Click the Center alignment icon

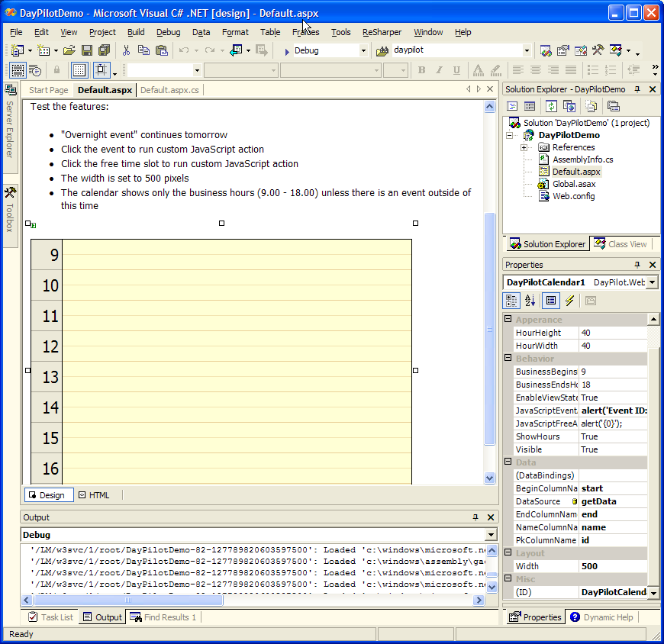point(536,70)
